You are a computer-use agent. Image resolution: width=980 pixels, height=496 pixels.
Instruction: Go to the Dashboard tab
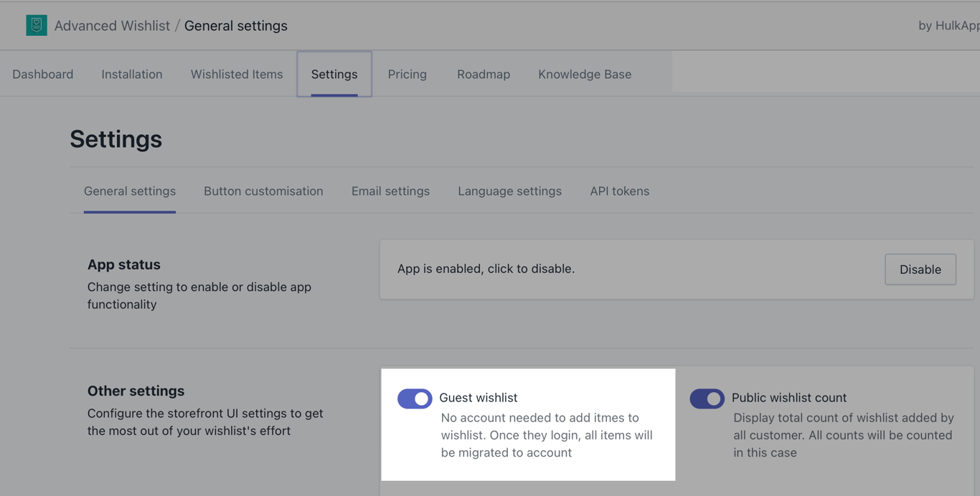pos(43,75)
